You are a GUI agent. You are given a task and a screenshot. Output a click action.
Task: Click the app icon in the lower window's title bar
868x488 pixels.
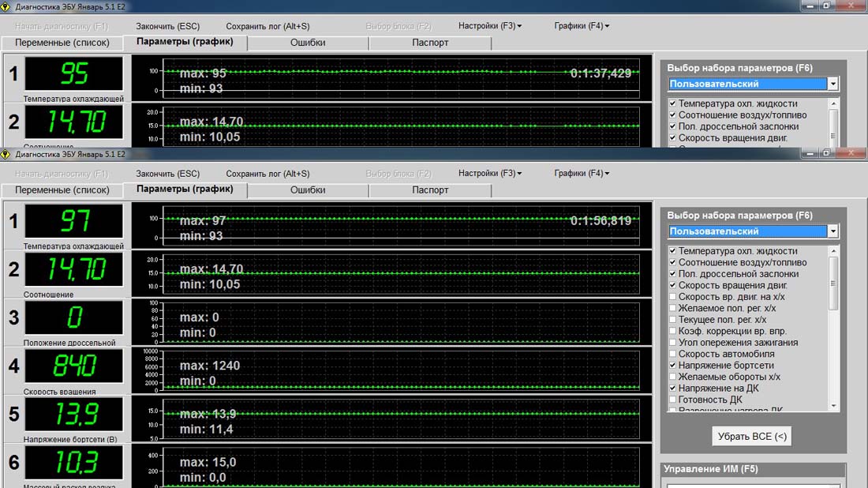click(7, 154)
